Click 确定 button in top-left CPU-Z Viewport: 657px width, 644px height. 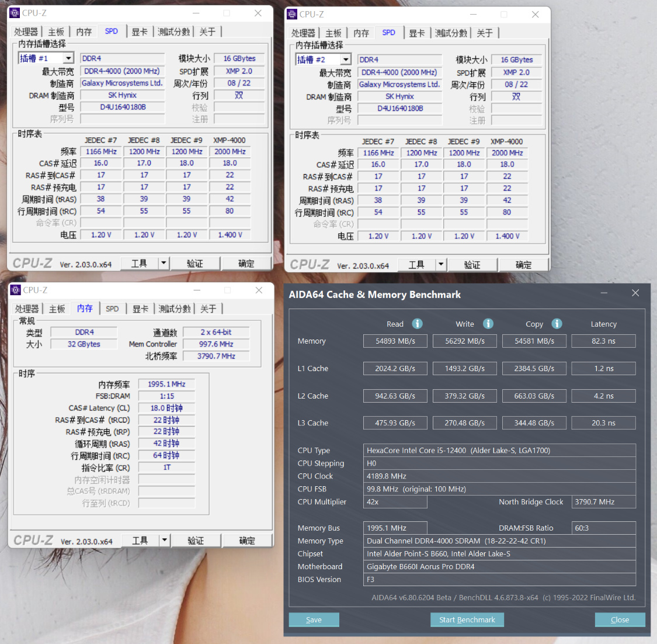pyautogui.click(x=246, y=264)
